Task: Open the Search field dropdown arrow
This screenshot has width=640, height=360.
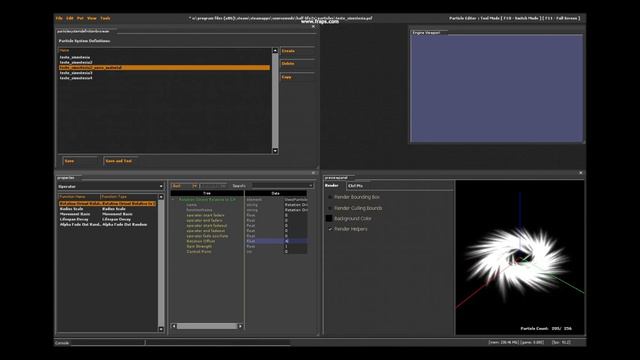Action: (x=311, y=186)
